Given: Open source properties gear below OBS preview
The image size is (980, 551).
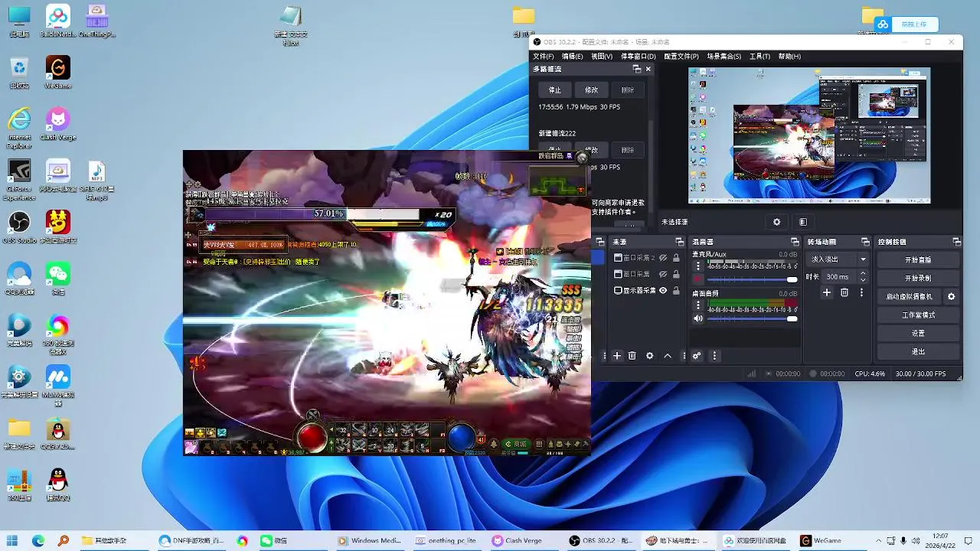Looking at the screenshot, I should pos(776,222).
